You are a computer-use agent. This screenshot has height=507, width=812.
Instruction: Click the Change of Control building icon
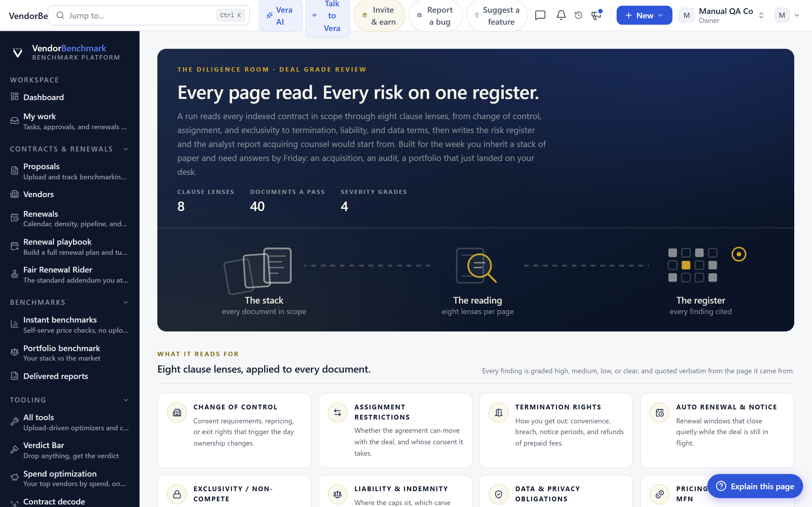pyautogui.click(x=177, y=413)
